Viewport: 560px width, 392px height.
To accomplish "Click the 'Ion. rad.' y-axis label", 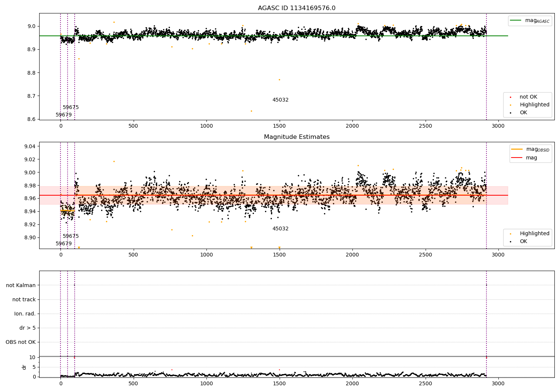I will click(x=25, y=314).
